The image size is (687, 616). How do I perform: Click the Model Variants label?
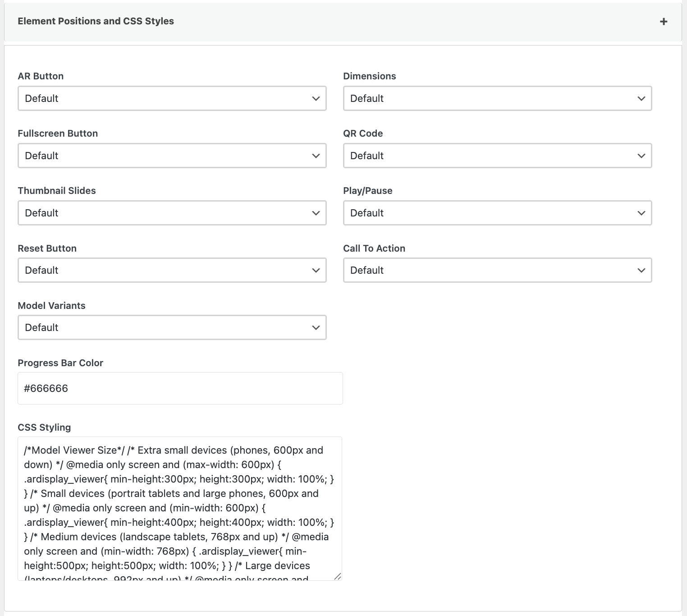51,306
